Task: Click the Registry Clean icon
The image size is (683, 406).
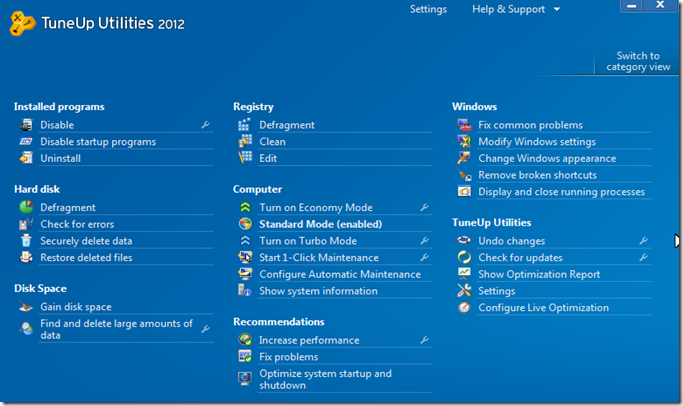Action: click(x=245, y=141)
